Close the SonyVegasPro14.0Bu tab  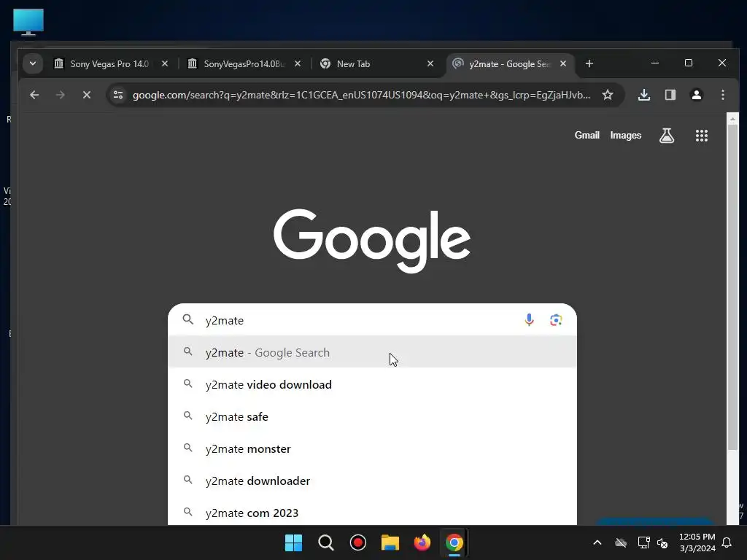298,63
